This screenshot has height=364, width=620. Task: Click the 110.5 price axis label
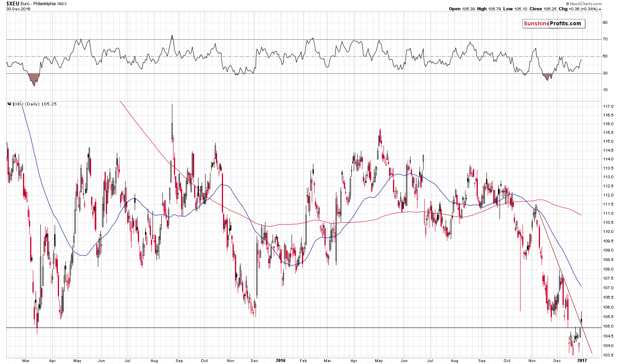point(609,223)
